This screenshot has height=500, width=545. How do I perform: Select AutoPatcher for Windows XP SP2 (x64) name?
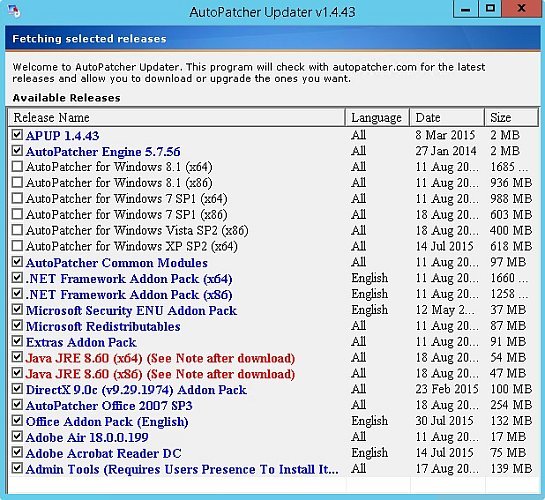(132, 247)
